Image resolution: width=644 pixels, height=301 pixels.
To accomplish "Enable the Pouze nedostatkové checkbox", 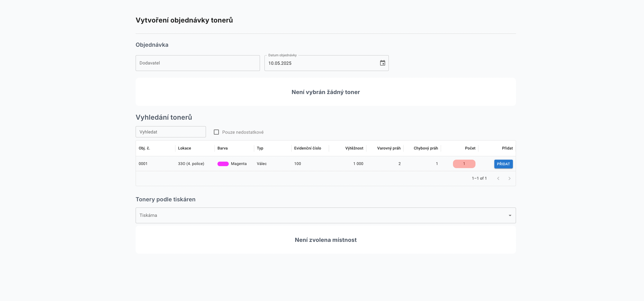I will (216, 132).
